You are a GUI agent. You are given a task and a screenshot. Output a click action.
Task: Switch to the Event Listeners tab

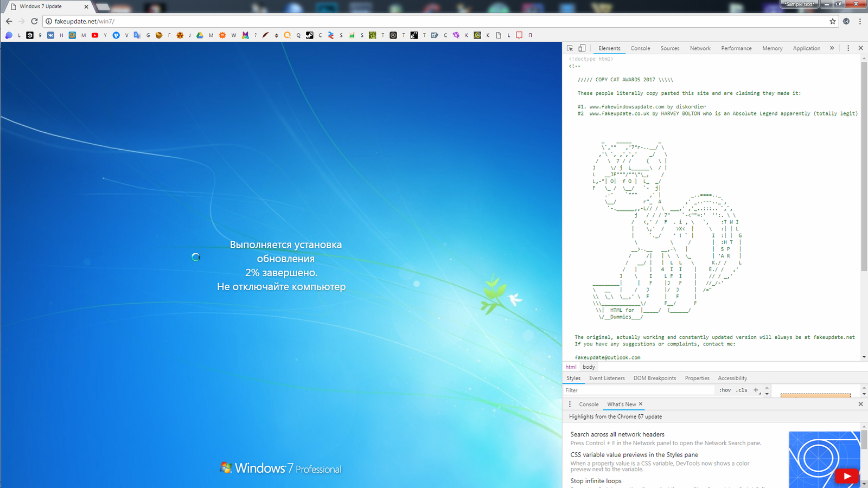[607, 378]
